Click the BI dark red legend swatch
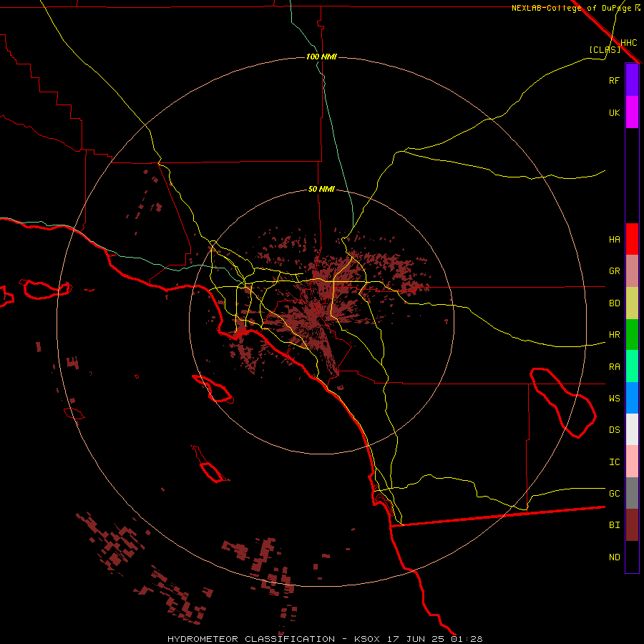644x644 pixels. (632, 525)
